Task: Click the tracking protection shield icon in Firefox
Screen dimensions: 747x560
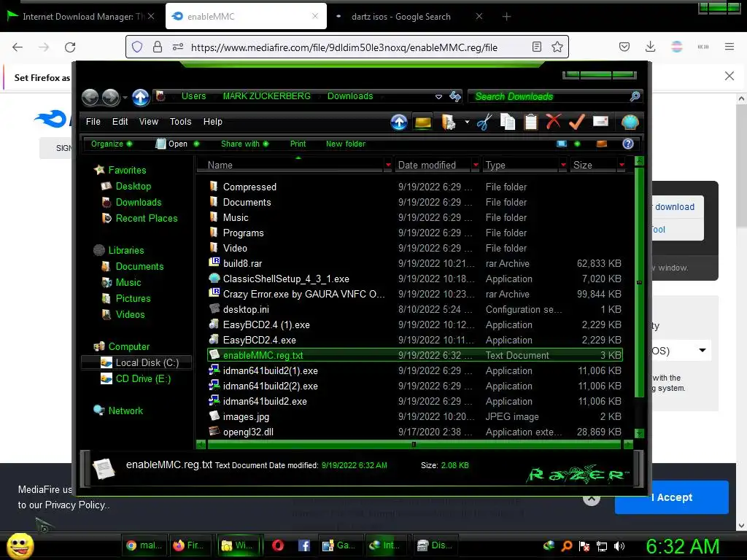Action: 137,47
